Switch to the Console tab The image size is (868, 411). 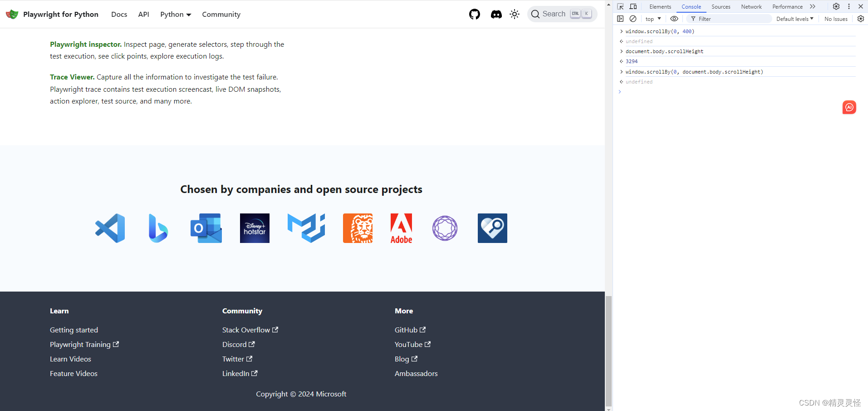[691, 6]
